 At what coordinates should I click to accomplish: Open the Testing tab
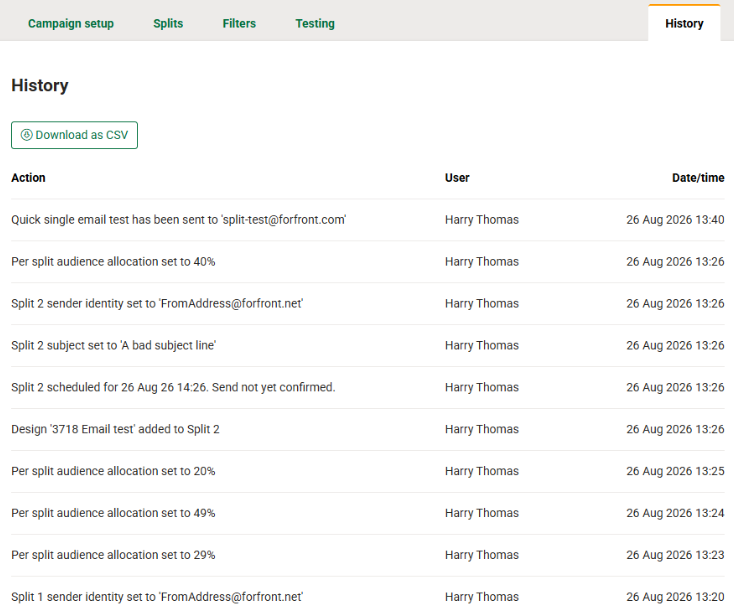(x=315, y=23)
